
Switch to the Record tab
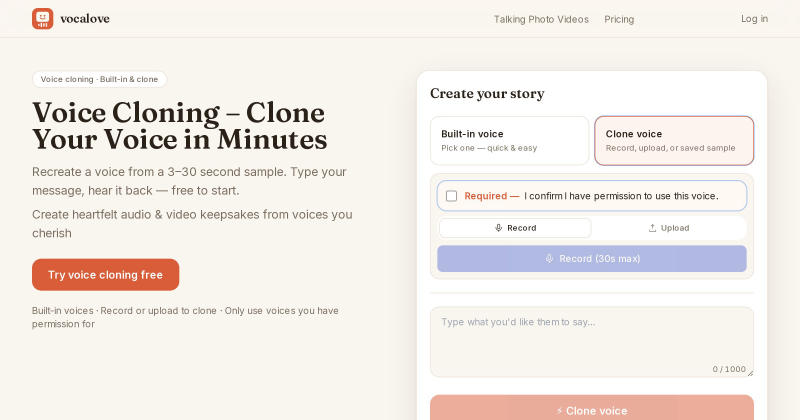515,228
